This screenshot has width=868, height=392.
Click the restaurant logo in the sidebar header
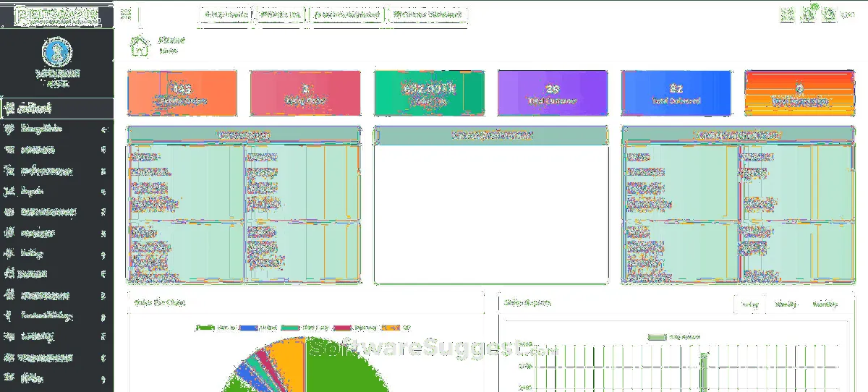pyautogui.click(x=57, y=15)
